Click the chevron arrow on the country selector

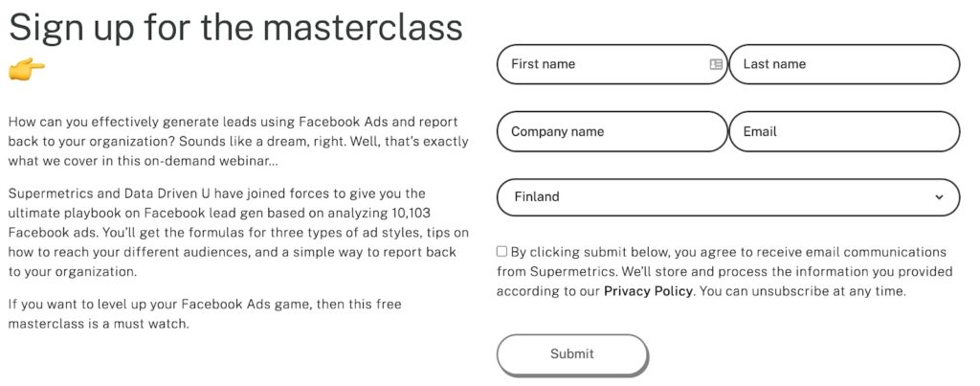pos(939,197)
